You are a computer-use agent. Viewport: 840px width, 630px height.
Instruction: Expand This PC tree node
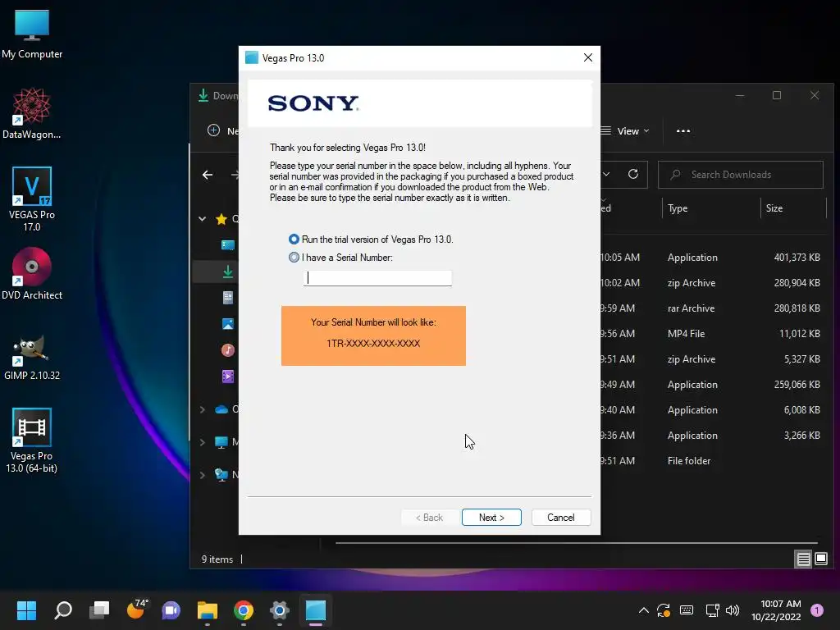(203, 442)
